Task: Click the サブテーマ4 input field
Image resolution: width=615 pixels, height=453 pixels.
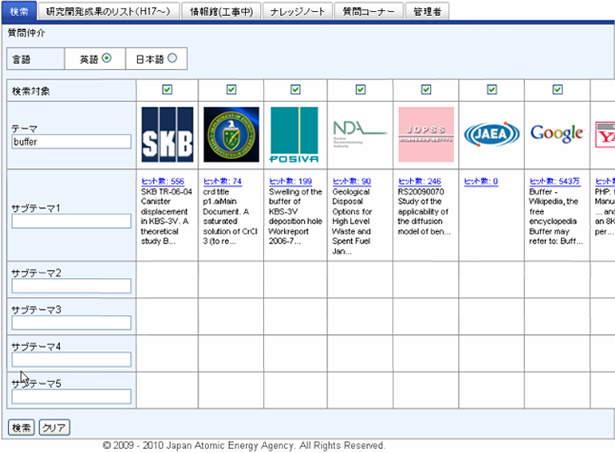Action: [x=71, y=360]
